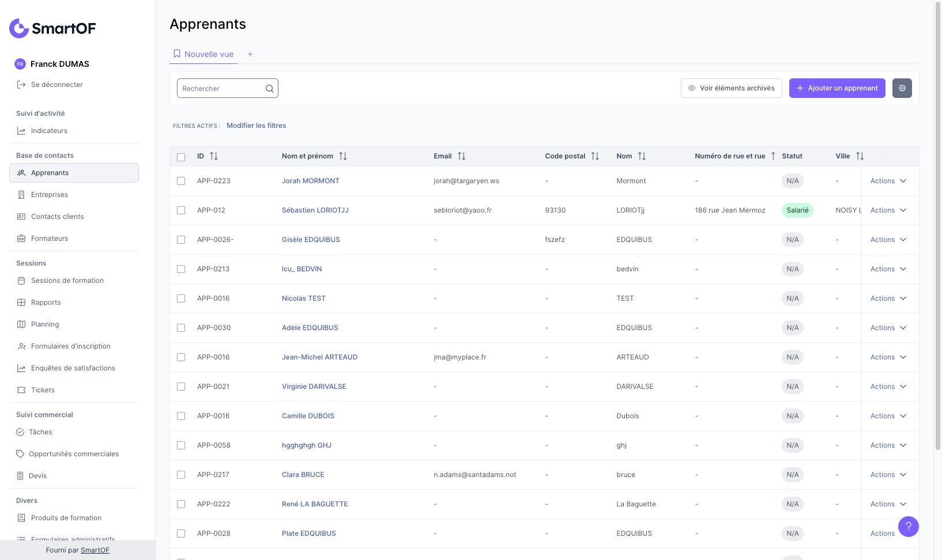The height and width of the screenshot is (560, 942).
Task: Check the box for Jorah MORMONT row
Action: 181,181
